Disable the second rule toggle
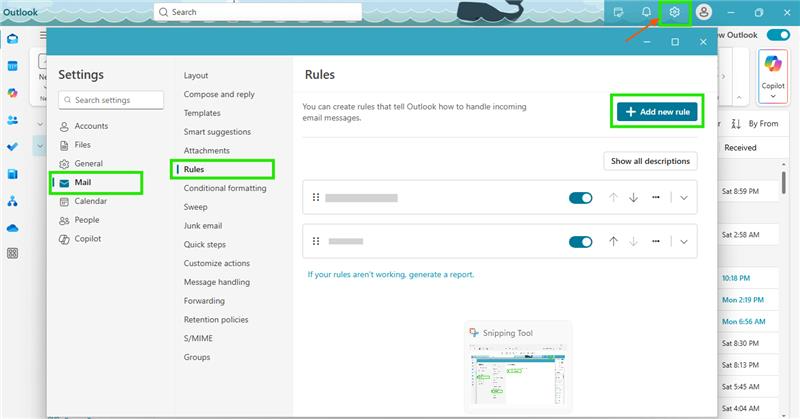The height and width of the screenshot is (419, 800). 581,242
